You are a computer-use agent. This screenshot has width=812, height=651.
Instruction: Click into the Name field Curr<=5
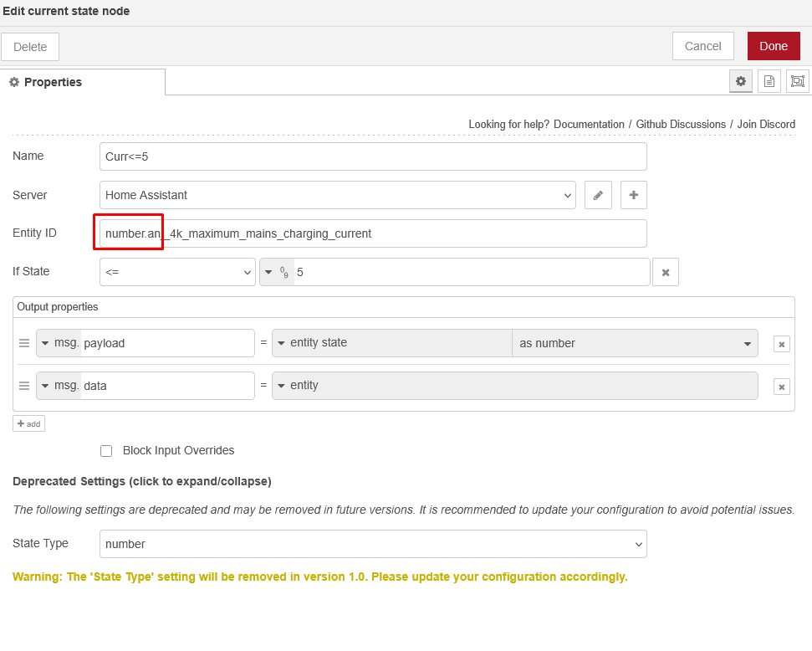point(373,156)
